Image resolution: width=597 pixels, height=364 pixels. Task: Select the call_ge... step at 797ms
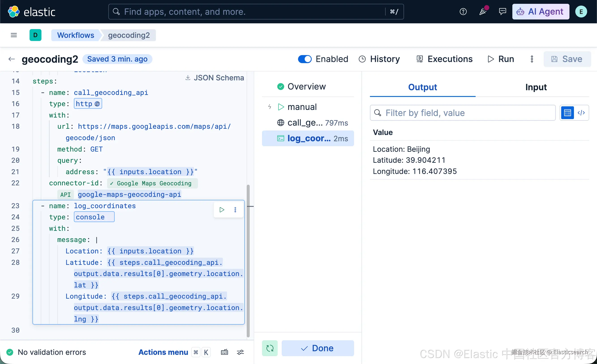[308, 123]
